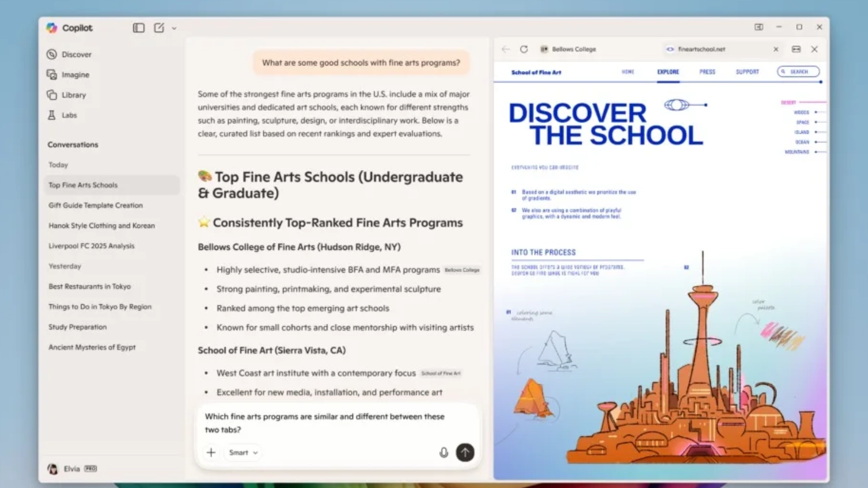Screen dimensions: 868x488
Task: Open the Smart mode dropdown
Action: coord(243,452)
